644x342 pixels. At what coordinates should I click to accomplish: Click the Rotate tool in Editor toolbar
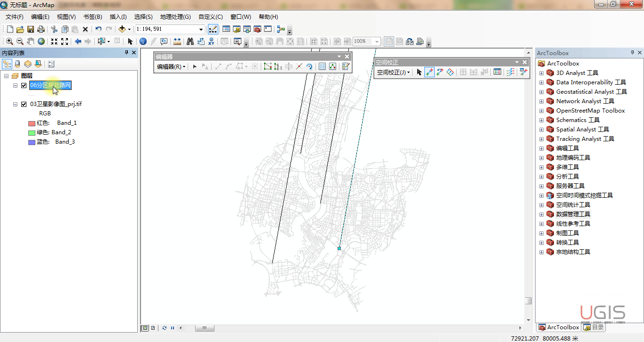(x=310, y=66)
